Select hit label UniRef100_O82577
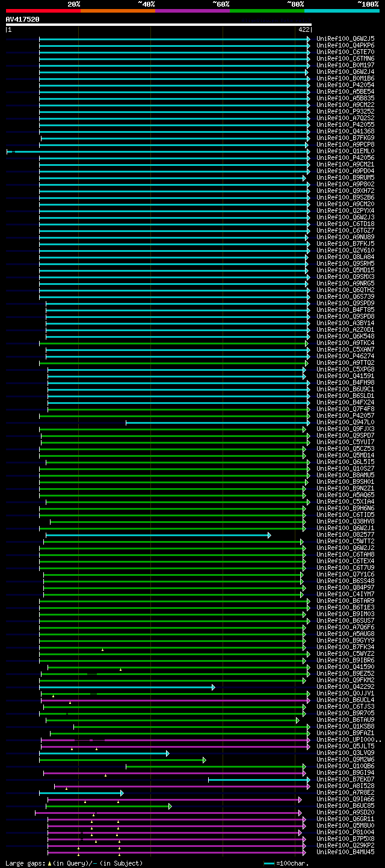The height and width of the screenshot is (868, 385). 345,534
